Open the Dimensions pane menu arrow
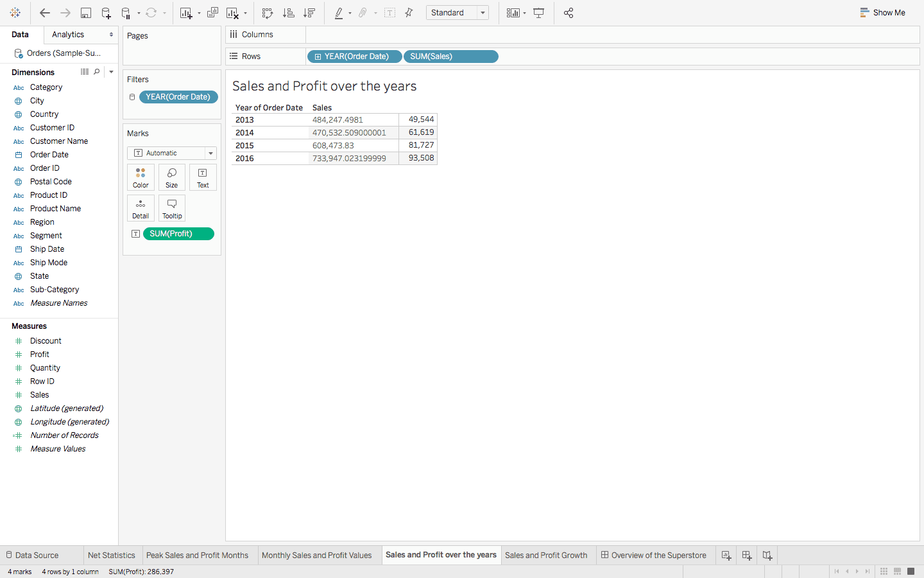 click(x=111, y=72)
